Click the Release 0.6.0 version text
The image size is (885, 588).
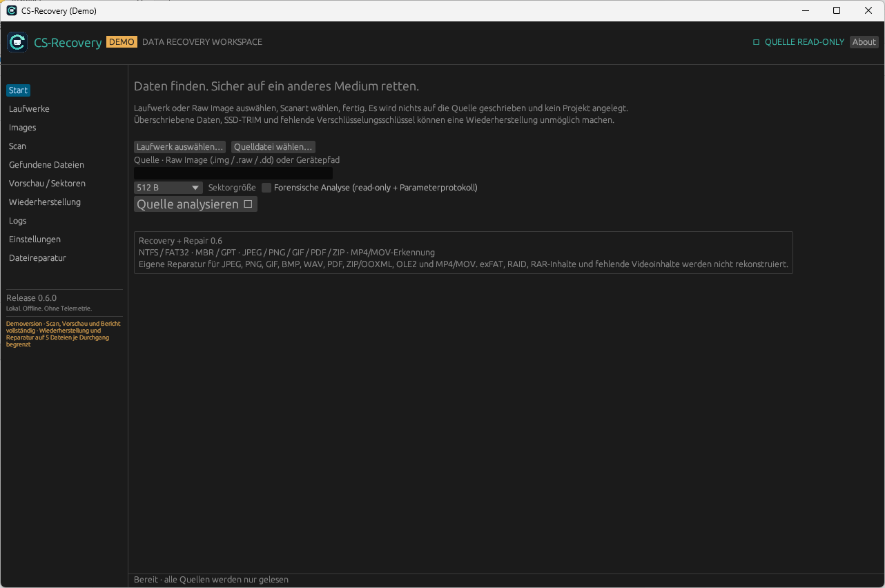(31, 298)
